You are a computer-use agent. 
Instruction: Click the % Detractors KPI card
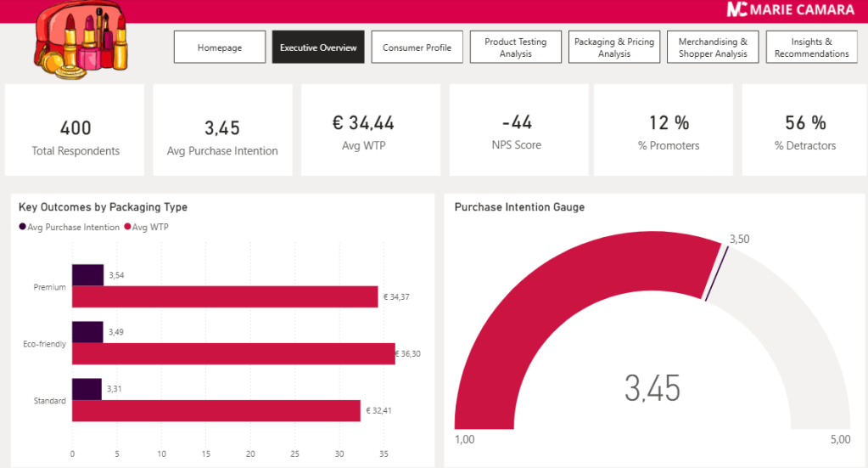804,130
